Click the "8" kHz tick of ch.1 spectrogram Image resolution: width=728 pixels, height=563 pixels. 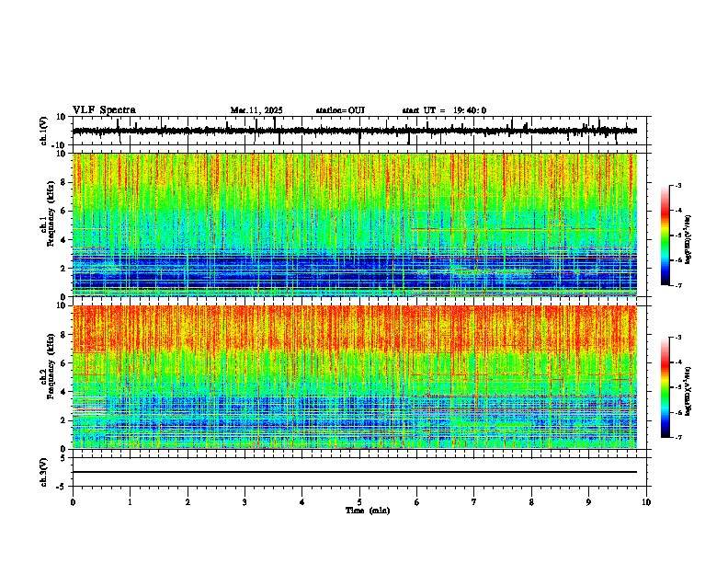(63, 182)
